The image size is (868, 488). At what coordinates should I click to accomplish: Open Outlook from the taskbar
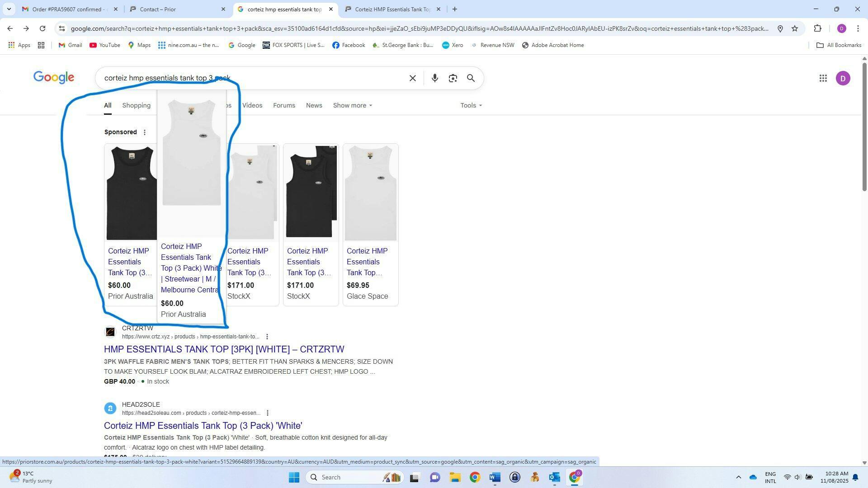554,477
